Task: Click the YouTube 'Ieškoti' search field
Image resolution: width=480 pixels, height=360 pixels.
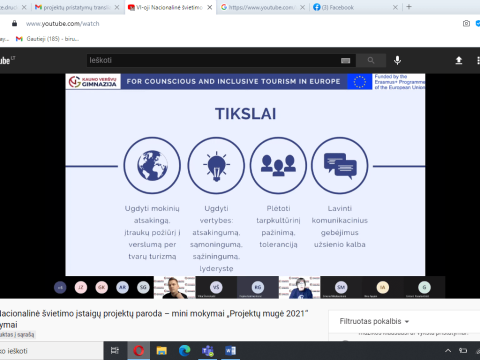Action: (213, 60)
